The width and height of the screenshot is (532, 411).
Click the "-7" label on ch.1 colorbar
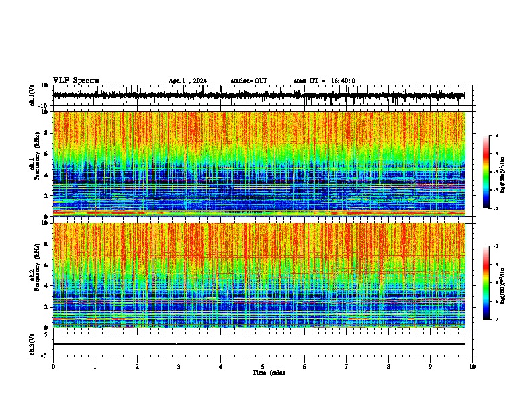496,208
